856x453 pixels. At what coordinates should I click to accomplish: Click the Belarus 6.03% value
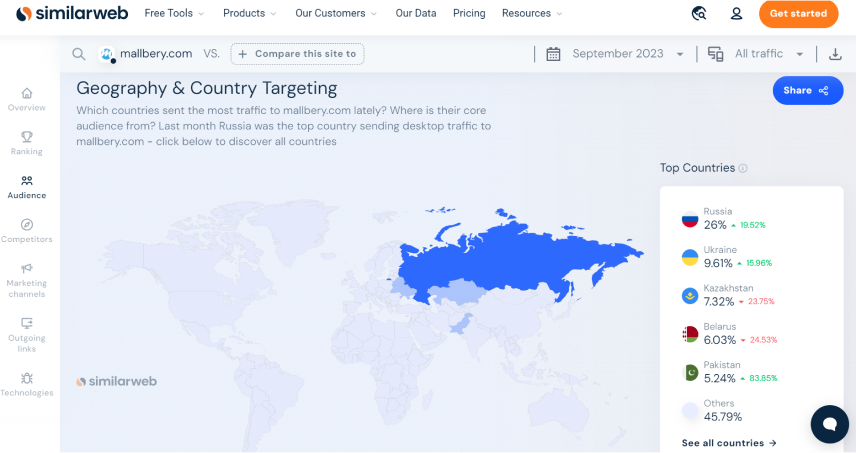point(720,340)
